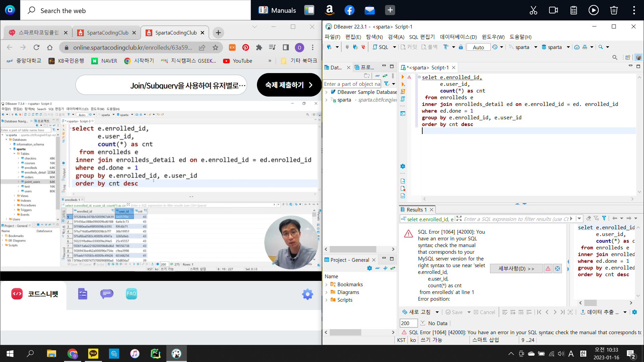This screenshot has width=644, height=362.
Task: Click the 코드스니펫 tab button
Action: [x=35, y=294]
